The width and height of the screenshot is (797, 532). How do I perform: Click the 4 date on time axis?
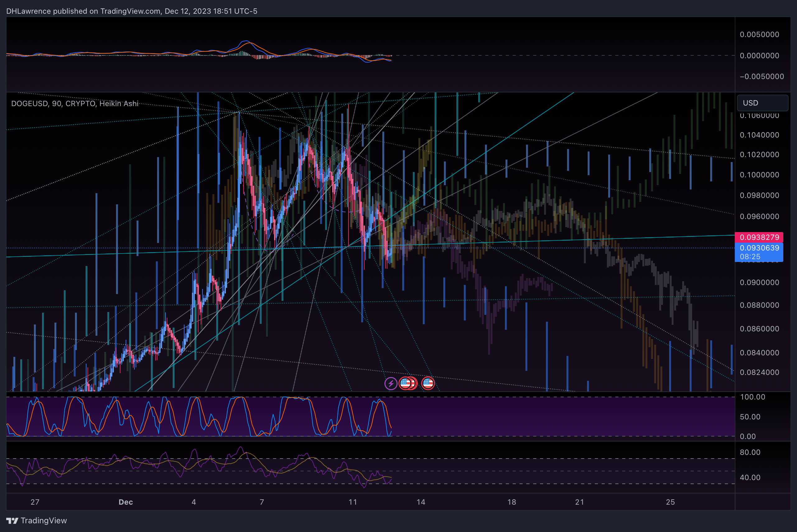[194, 502]
